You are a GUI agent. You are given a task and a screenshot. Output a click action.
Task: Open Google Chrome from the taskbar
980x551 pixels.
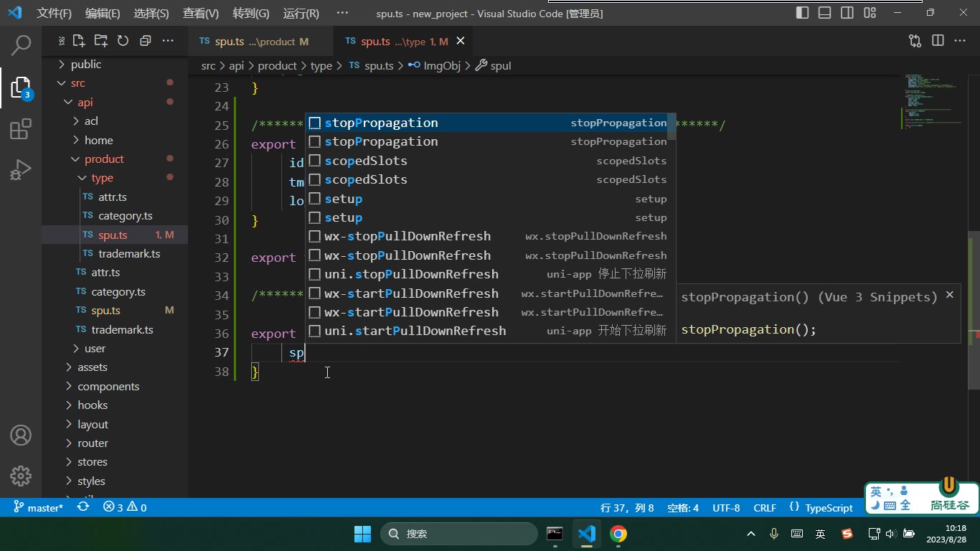pos(618,534)
